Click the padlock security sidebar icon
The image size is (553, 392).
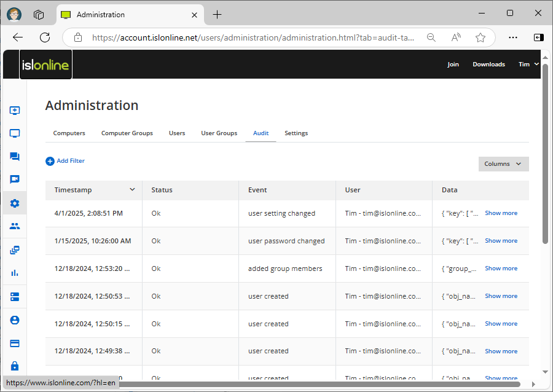click(15, 366)
